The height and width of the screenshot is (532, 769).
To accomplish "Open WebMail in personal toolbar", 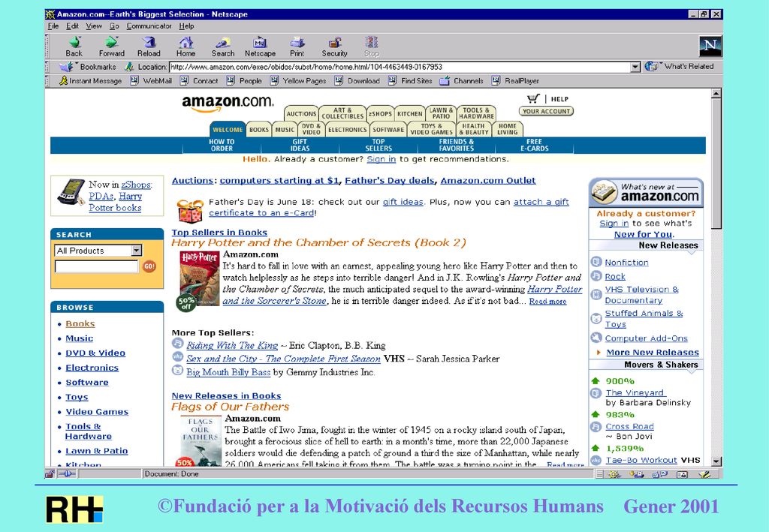I will click(x=150, y=81).
